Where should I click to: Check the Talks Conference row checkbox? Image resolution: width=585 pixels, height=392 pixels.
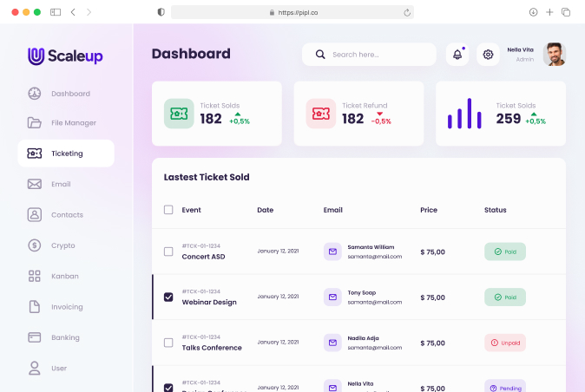[168, 343]
